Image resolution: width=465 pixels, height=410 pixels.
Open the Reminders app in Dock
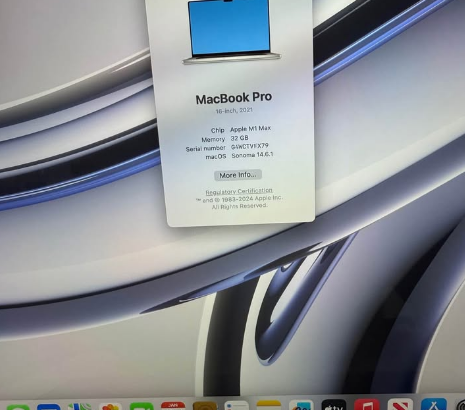pos(236,405)
